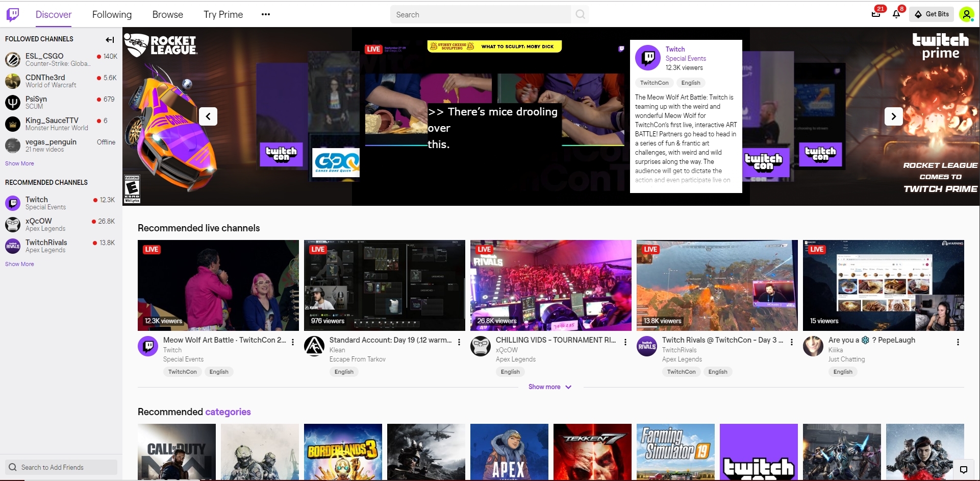The image size is (980, 481).
Task: Open the more options ellipsis in top navigation
Action: (x=265, y=14)
